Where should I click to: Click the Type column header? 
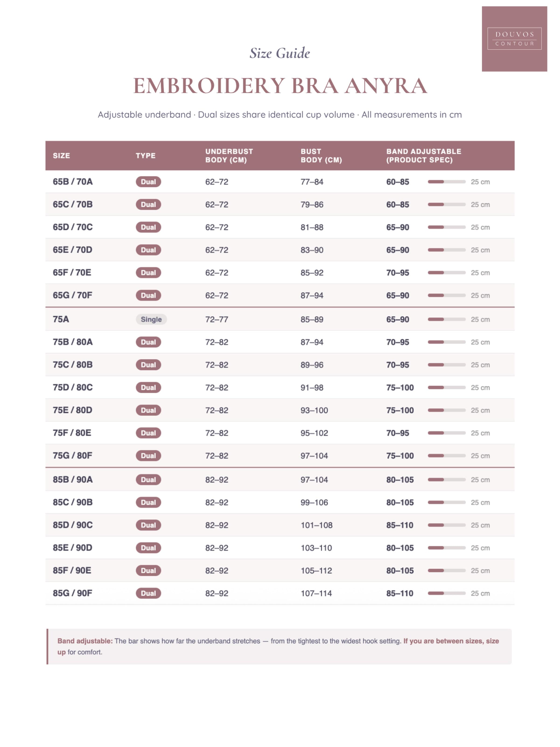click(146, 156)
